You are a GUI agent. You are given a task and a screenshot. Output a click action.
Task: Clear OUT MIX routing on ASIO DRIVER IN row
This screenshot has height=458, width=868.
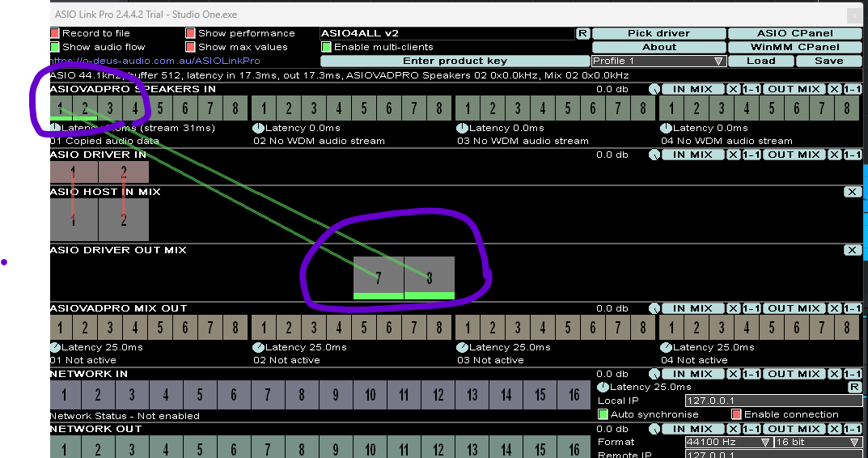click(834, 155)
